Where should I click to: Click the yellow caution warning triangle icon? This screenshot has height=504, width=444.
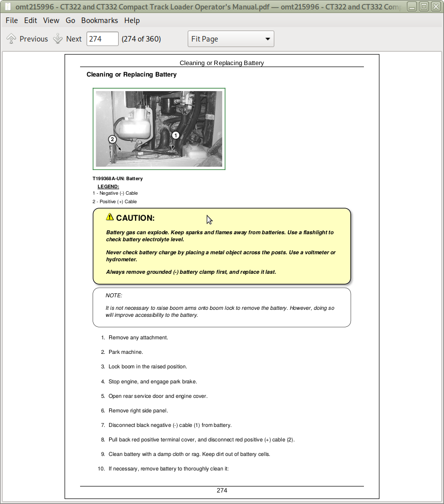pyautogui.click(x=110, y=217)
